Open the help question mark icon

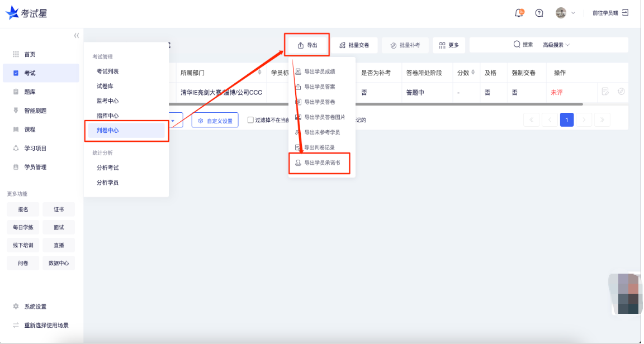[539, 13]
